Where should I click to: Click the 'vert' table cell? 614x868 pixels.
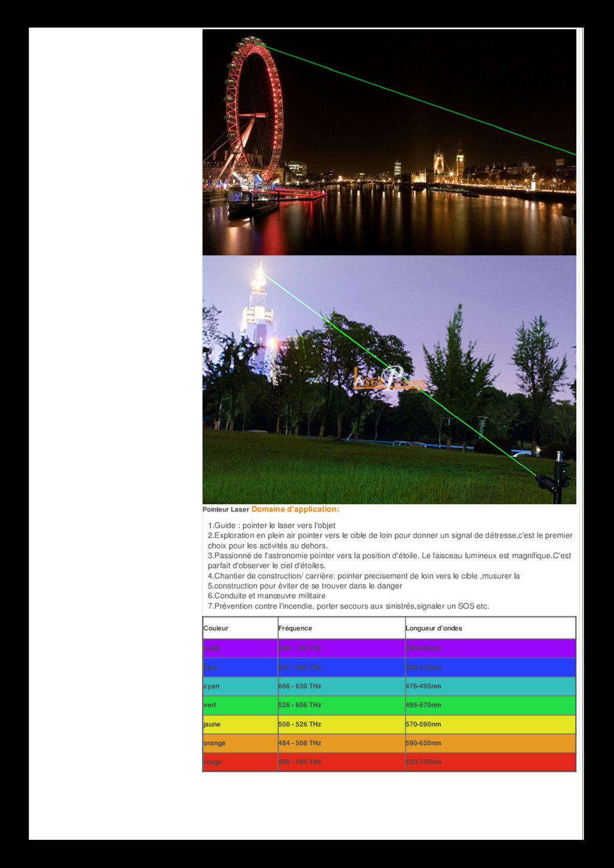pyautogui.click(x=240, y=705)
